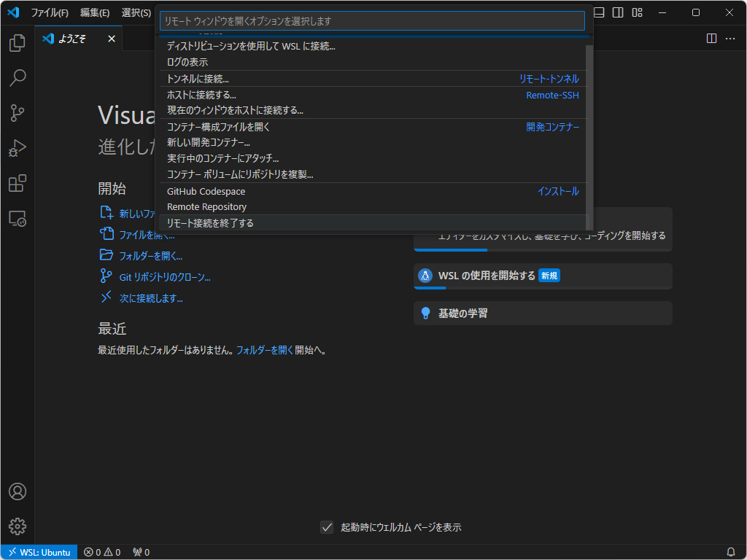Close the ようこそ tab
The image size is (747, 560).
click(112, 39)
